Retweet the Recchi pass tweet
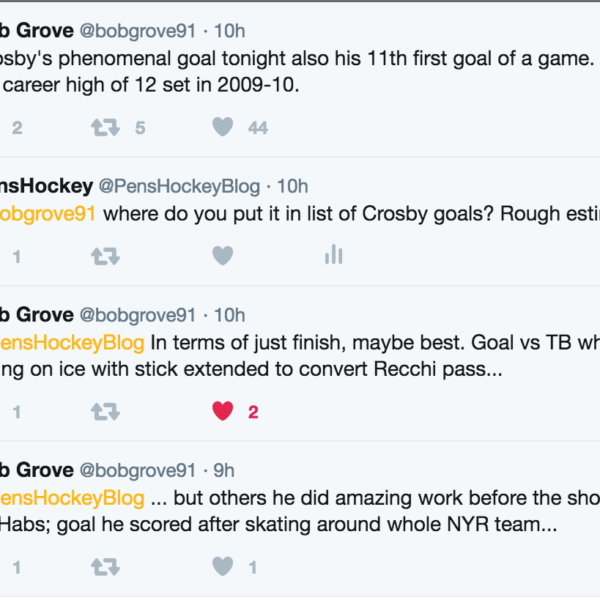 [x=105, y=411]
